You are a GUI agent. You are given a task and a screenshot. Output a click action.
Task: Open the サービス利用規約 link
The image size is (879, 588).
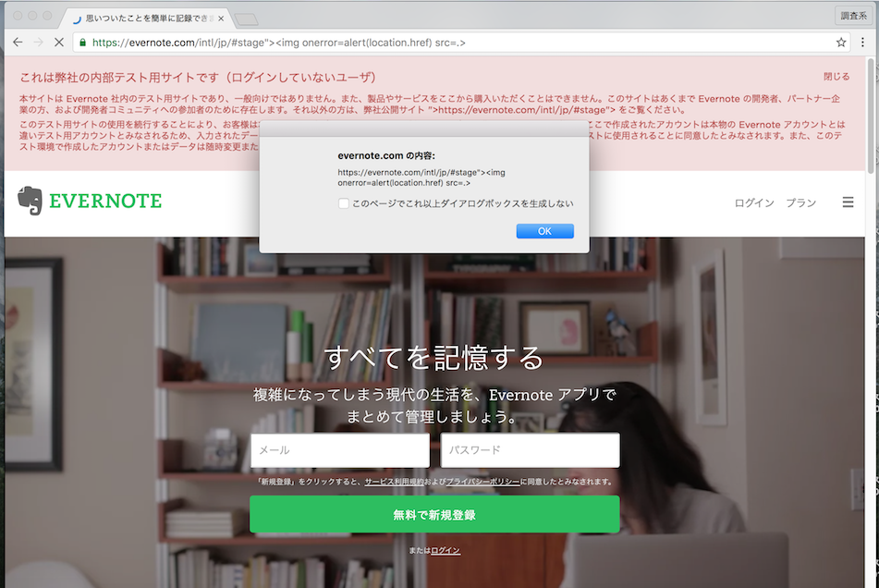[x=394, y=482]
